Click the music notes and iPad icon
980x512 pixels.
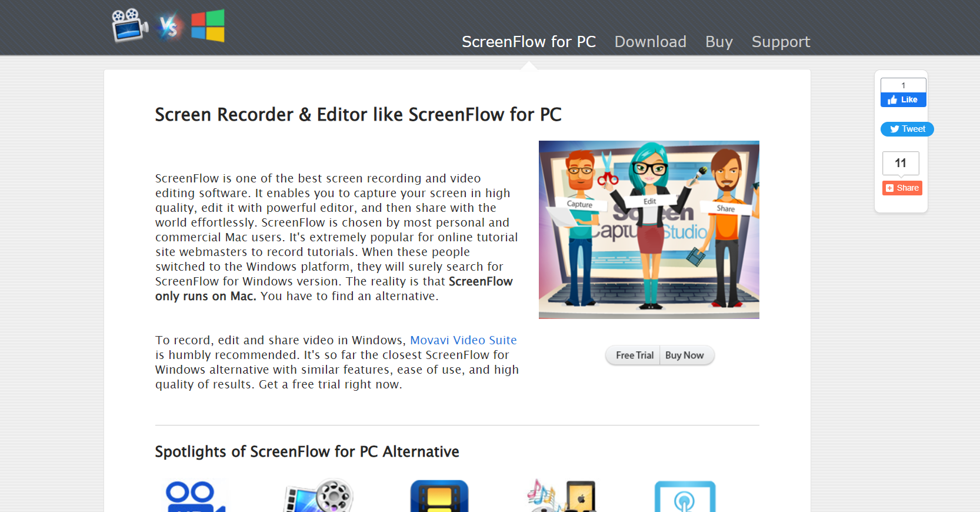(x=562, y=496)
